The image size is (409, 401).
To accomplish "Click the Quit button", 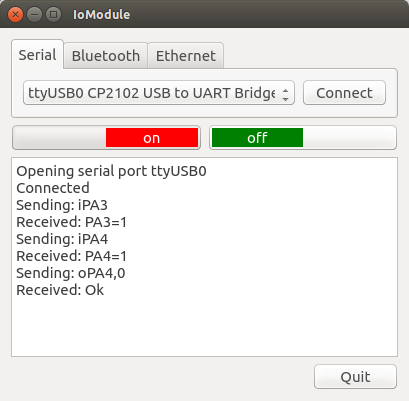I will click(x=355, y=377).
